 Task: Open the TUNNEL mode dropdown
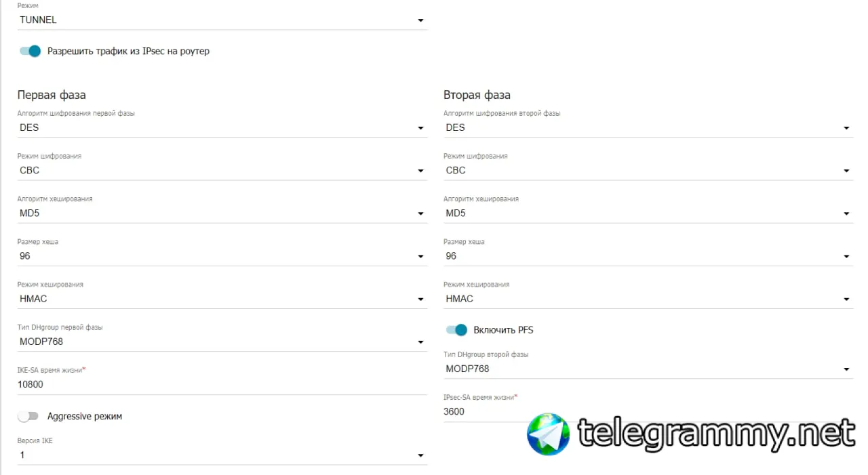222,20
